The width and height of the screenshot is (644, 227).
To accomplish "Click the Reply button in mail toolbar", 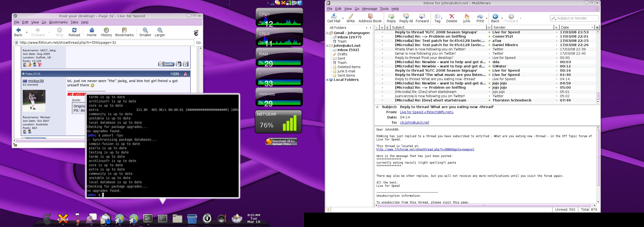I will pyautogui.click(x=391, y=18).
